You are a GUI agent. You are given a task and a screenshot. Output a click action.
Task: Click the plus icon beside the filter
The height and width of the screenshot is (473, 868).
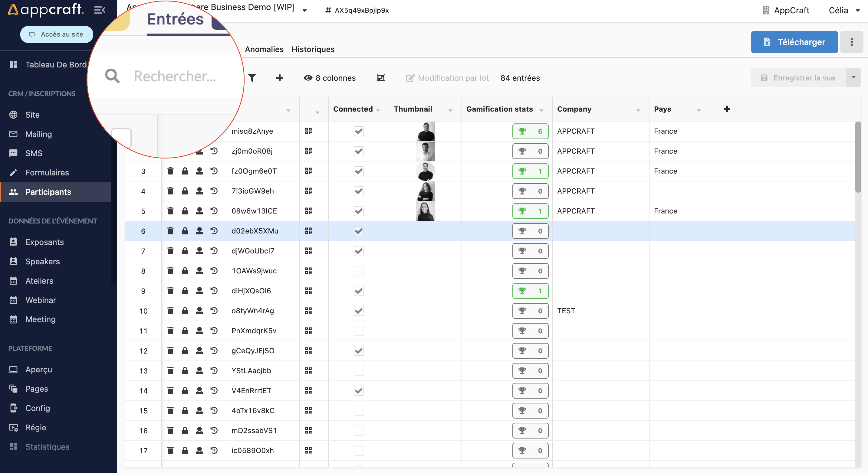[279, 78]
